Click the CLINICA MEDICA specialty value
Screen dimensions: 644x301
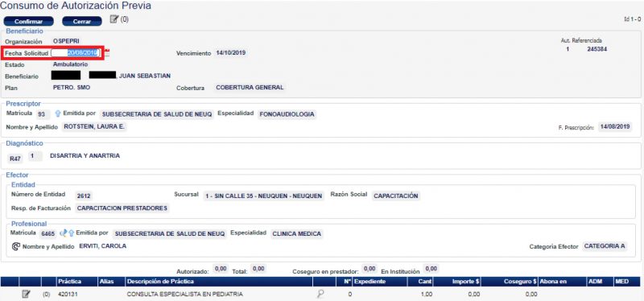click(x=296, y=234)
